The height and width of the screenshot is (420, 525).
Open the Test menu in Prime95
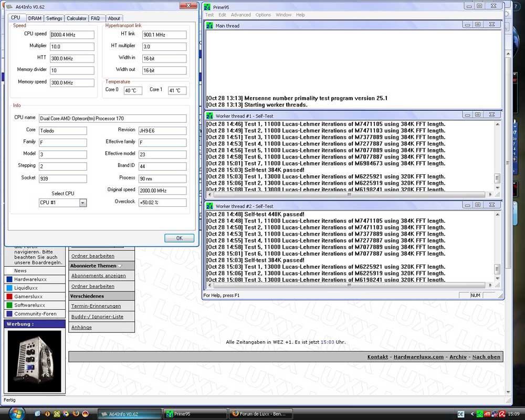click(x=209, y=15)
